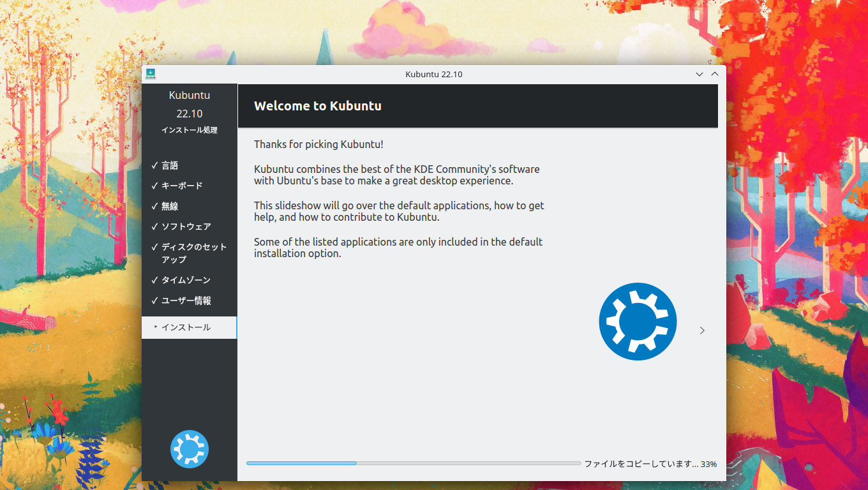Select the current インストール step

tap(190, 327)
